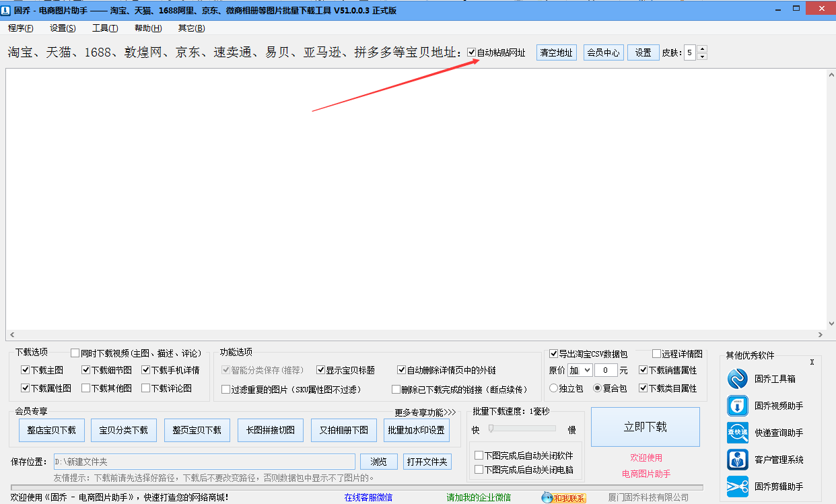Click the application icon in the title bar

coord(7,9)
